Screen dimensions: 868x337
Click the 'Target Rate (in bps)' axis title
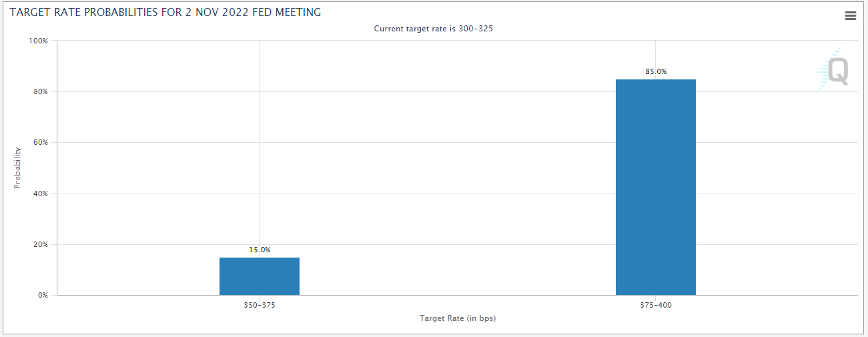(458, 318)
